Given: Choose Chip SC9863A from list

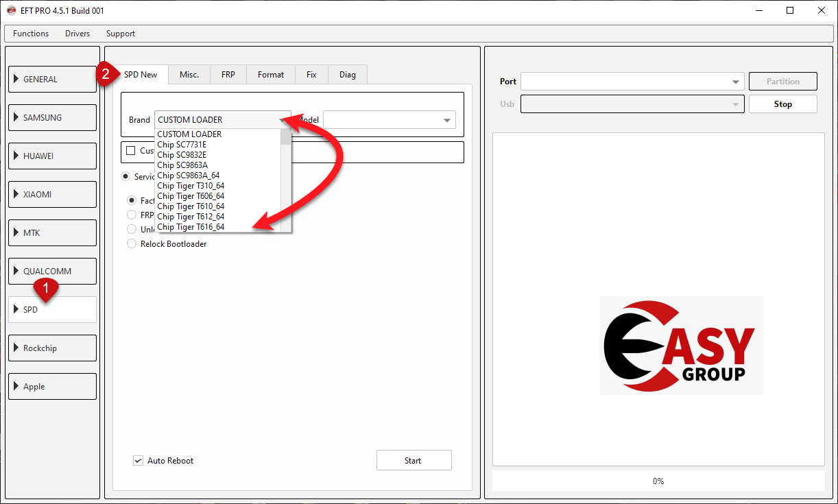Looking at the screenshot, I should point(218,165).
